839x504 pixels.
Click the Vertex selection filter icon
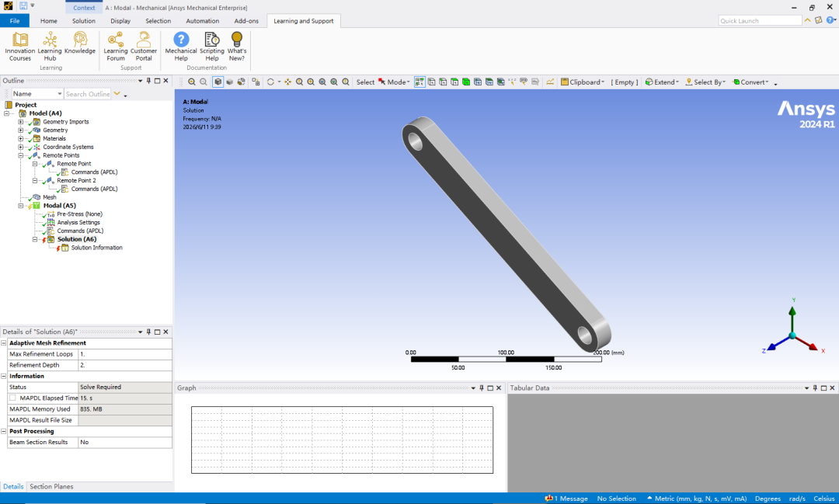431,82
